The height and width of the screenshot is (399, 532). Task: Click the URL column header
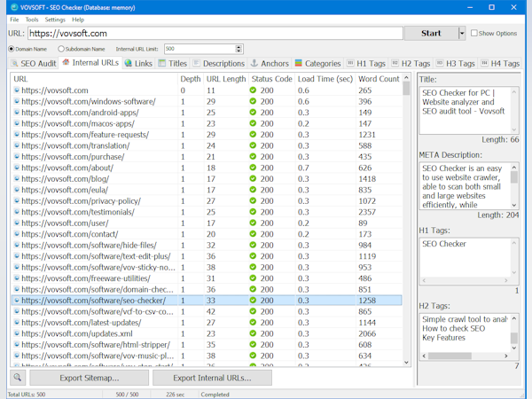(x=94, y=79)
